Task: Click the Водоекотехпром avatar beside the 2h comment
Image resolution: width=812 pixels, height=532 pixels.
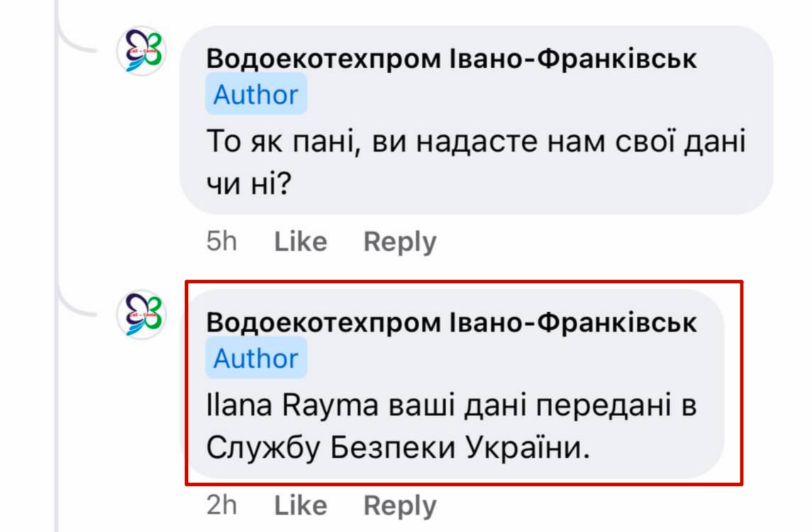Action: click(141, 313)
